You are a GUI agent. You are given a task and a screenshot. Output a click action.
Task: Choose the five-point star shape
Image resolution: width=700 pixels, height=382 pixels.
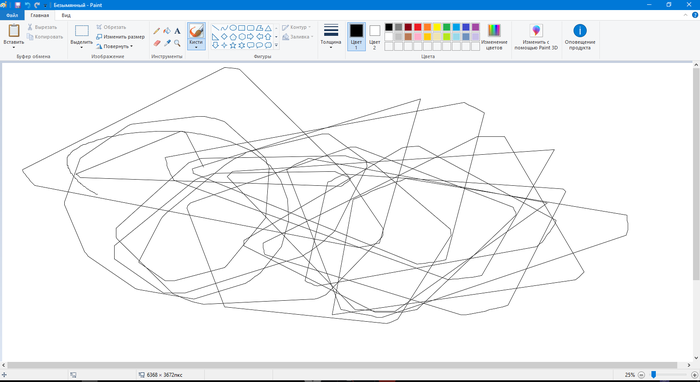click(233, 46)
